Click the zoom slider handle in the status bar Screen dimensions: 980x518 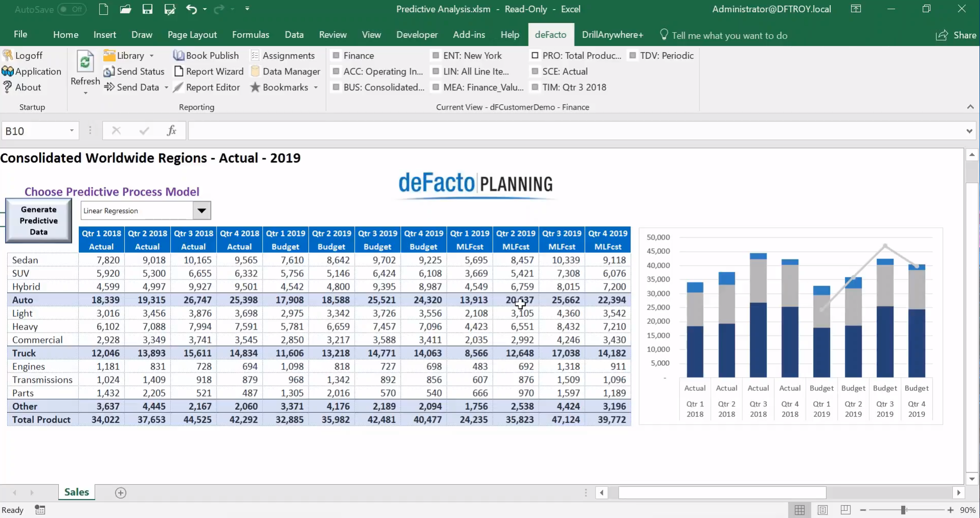903,510
